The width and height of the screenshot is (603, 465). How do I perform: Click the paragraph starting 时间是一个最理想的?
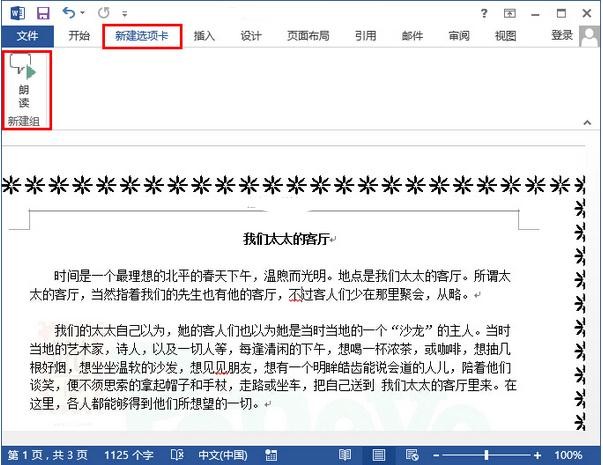(270, 285)
